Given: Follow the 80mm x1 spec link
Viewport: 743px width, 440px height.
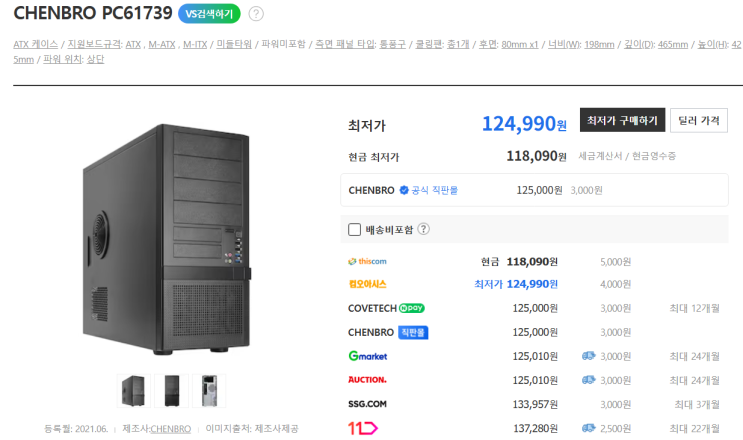Looking at the screenshot, I should pos(520,44).
